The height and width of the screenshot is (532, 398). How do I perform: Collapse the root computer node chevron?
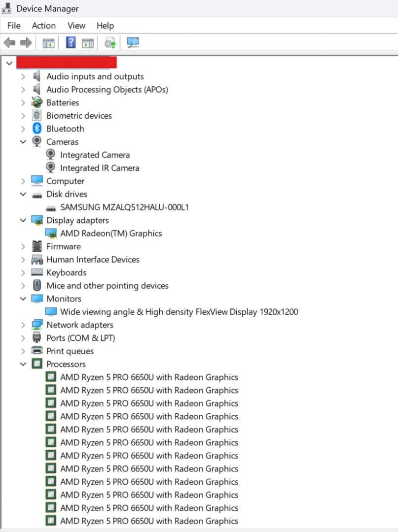click(x=9, y=63)
